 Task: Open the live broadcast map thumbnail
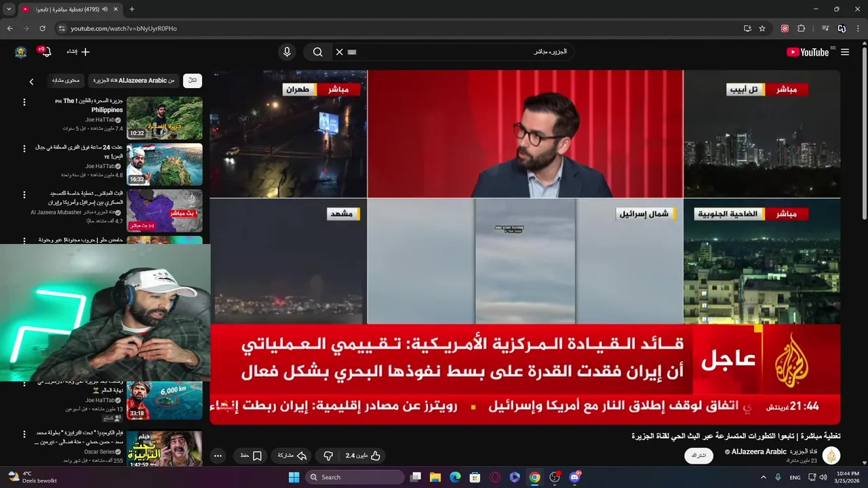pyautogui.click(x=164, y=211)
